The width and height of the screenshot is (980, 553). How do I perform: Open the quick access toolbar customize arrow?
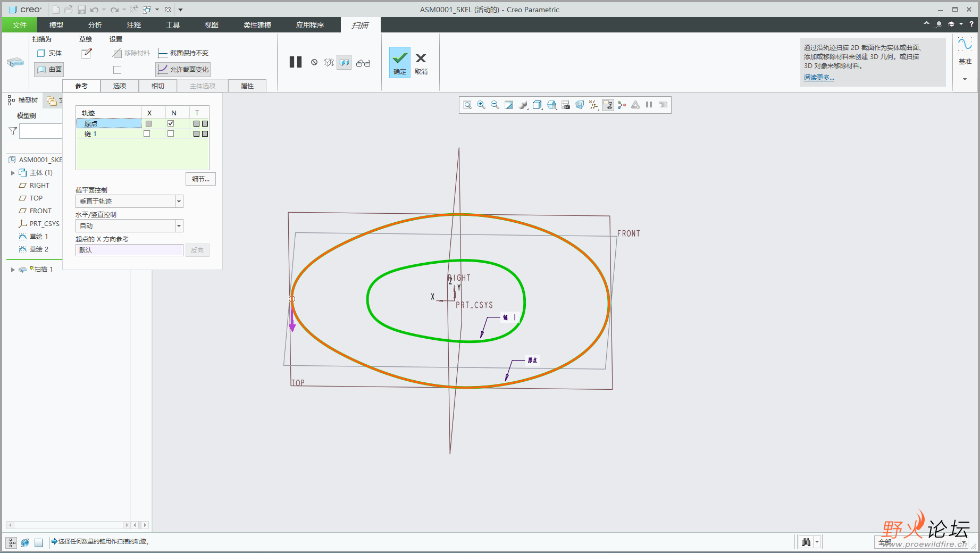point(180,10)
